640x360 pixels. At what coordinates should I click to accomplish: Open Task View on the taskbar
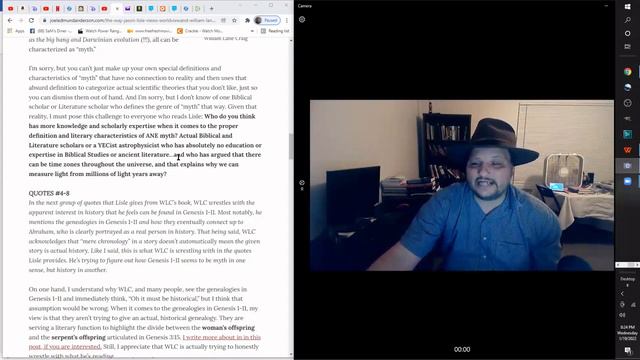[627, 47]
